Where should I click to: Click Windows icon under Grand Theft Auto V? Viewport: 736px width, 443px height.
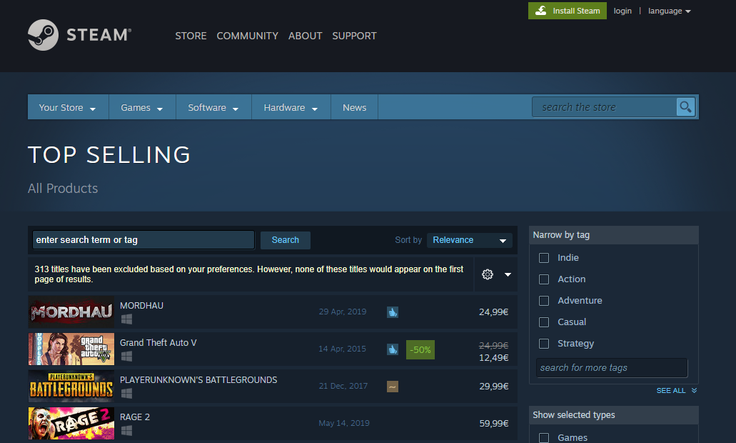pos(126,357)
